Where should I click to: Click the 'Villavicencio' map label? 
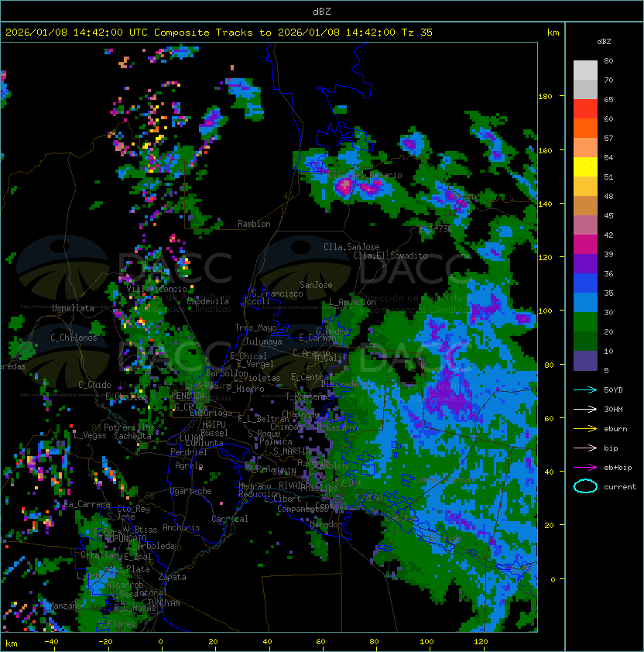pos(156,289)
